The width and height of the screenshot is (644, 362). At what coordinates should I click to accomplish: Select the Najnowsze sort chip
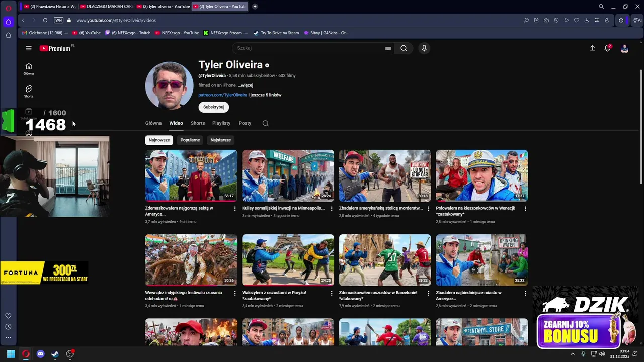coord(159,140)
